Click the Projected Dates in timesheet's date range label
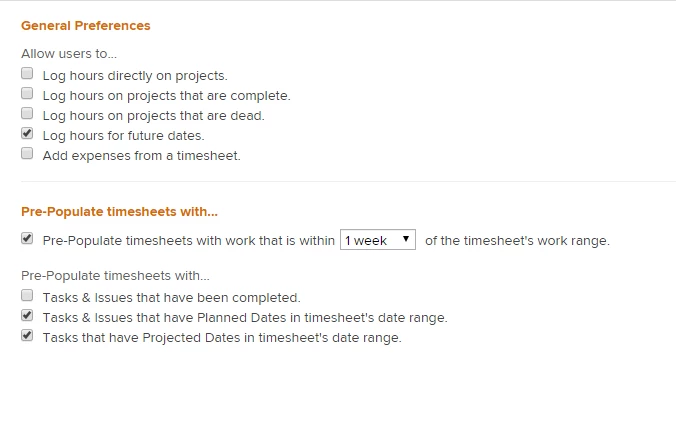 pos(221,338)
